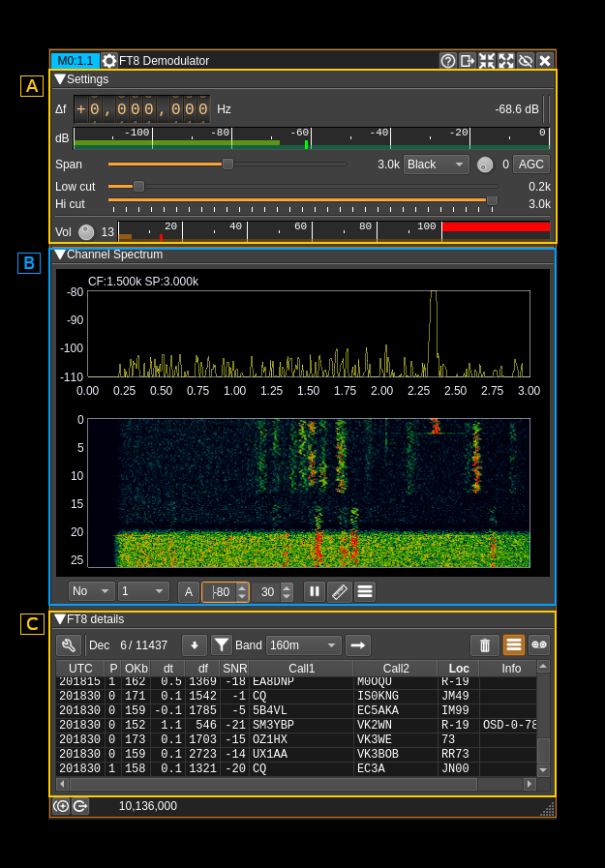
Task: Decrease the -80 reference level with down arrow
Action: [242, 597]
